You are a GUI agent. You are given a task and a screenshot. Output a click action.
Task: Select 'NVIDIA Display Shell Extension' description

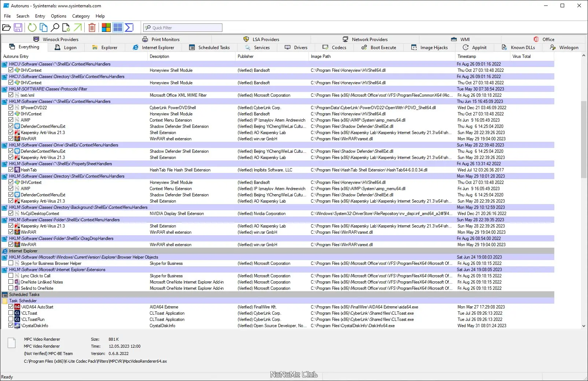tap(177, 214)
